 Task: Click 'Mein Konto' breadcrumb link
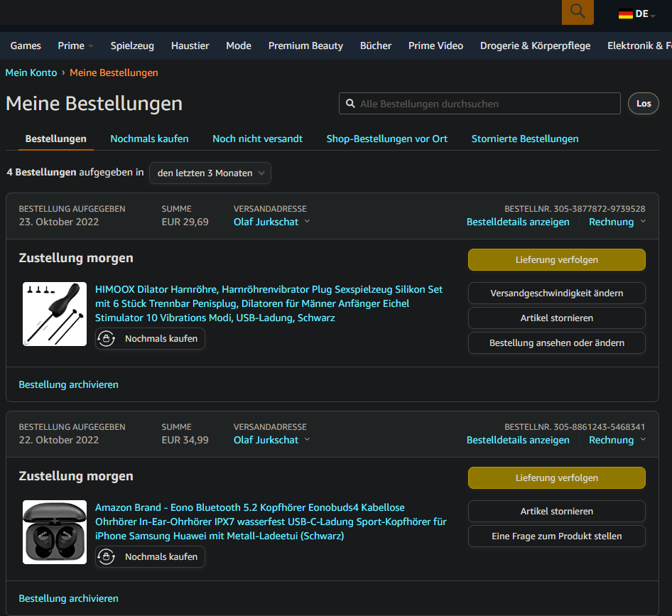pyautogui.click(x=31, y=72)
